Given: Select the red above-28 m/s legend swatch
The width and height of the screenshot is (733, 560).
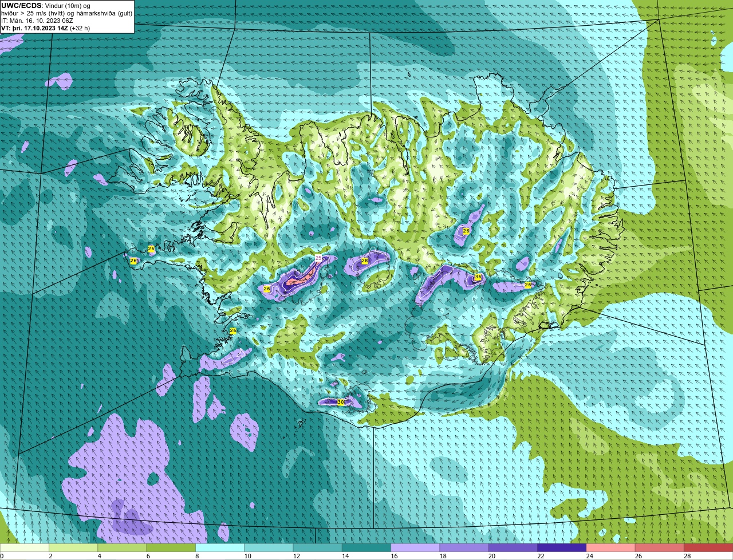Looking at the screenshot, I should click(708, 548).
